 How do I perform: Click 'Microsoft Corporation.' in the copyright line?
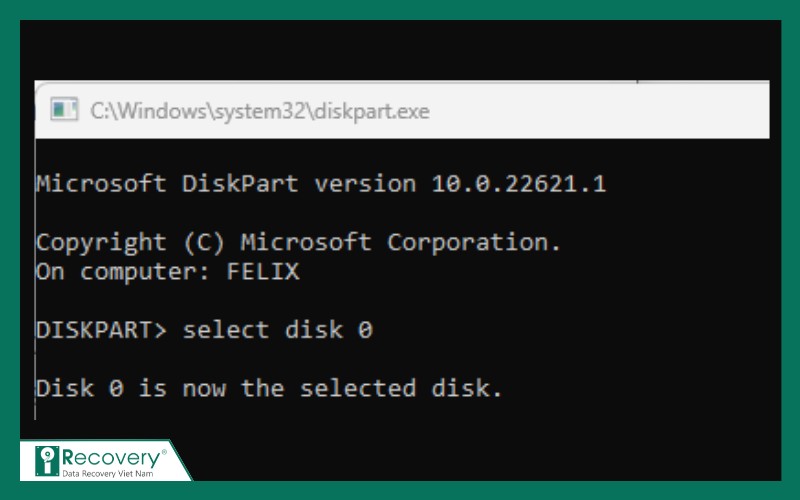[x=401, y=242]
